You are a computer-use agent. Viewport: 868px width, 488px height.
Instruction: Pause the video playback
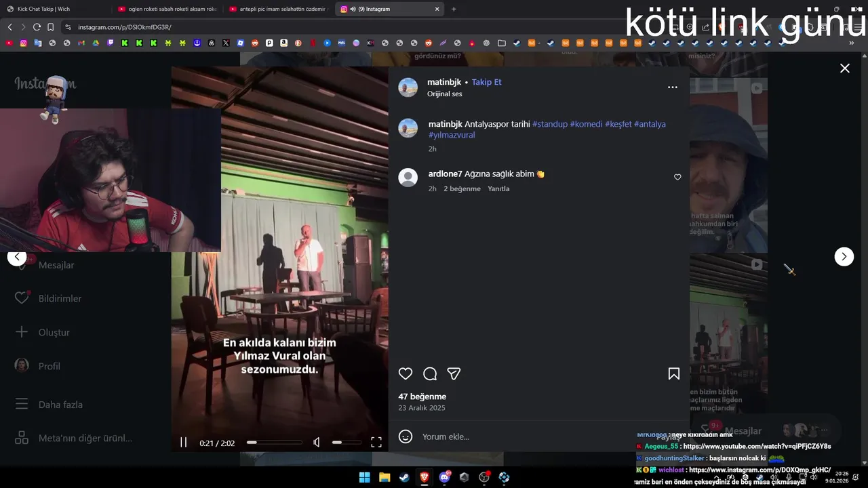click(183, 443)
